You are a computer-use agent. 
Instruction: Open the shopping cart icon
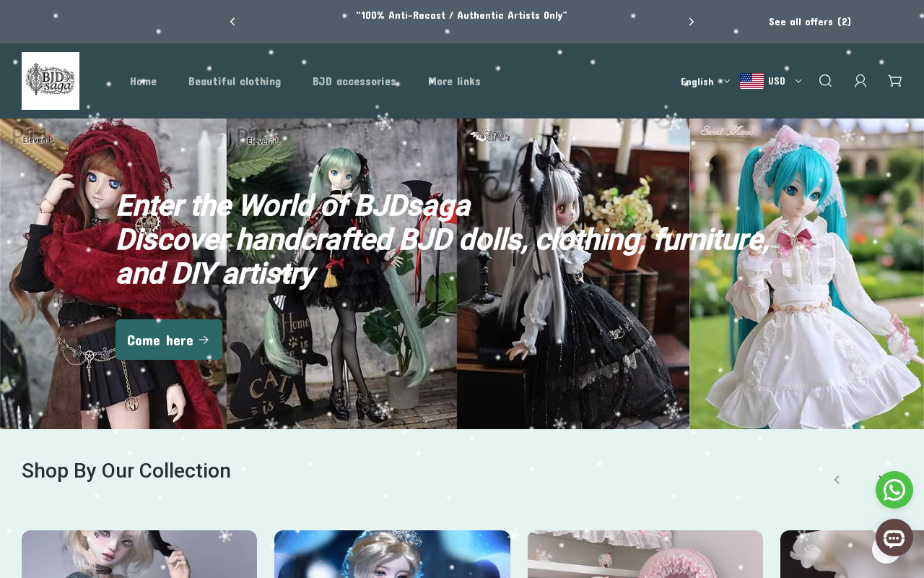(895, 81)
